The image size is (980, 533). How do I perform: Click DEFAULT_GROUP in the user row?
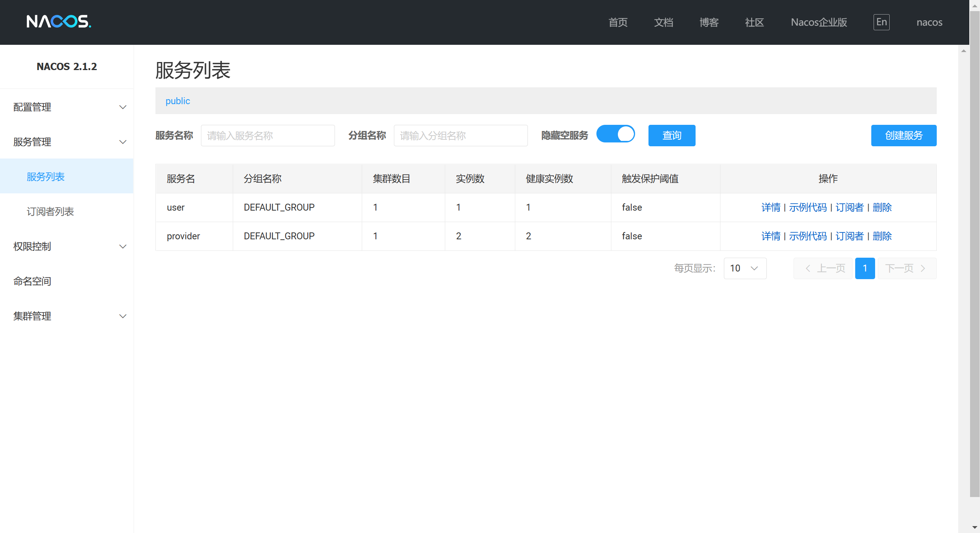pos(279,208)
